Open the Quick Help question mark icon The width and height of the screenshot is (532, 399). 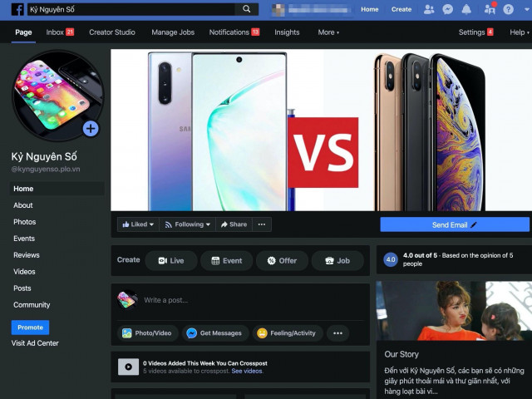pyautogui.click(x=508, y=9)
